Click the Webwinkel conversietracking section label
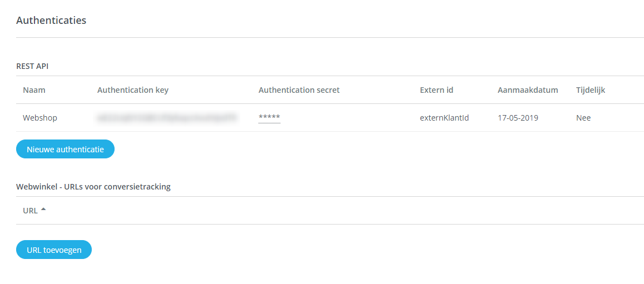Screen dimensions: 644x284 93,187
